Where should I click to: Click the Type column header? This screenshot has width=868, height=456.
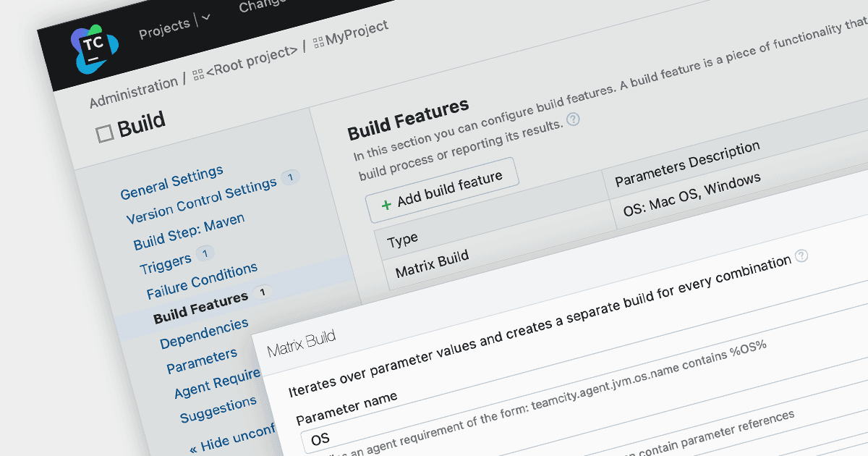(403, 240)
